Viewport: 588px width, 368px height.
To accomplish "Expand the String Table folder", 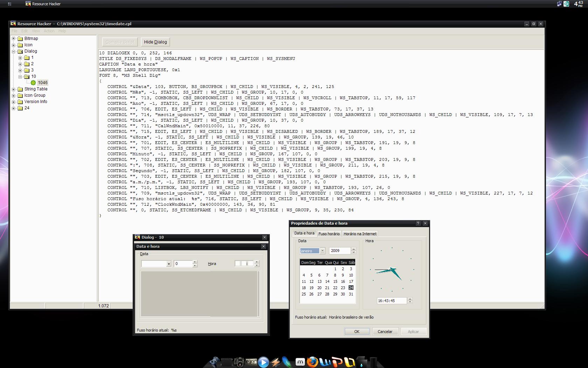I will [x=14, y=89].
